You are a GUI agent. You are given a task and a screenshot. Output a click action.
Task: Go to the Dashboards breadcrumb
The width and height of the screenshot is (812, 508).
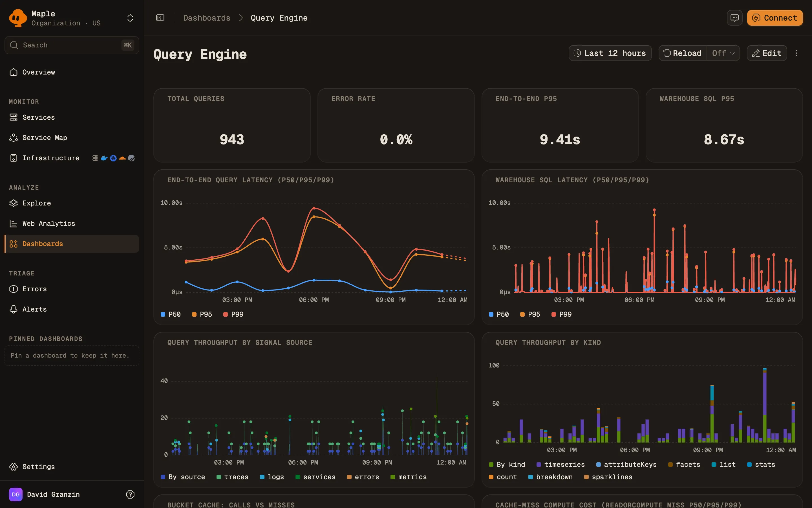pos(207,18)
